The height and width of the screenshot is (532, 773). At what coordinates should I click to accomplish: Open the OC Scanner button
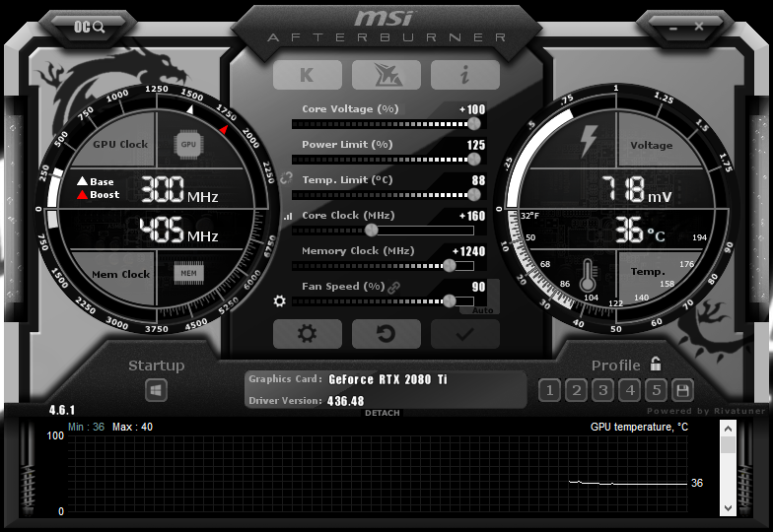89,27
